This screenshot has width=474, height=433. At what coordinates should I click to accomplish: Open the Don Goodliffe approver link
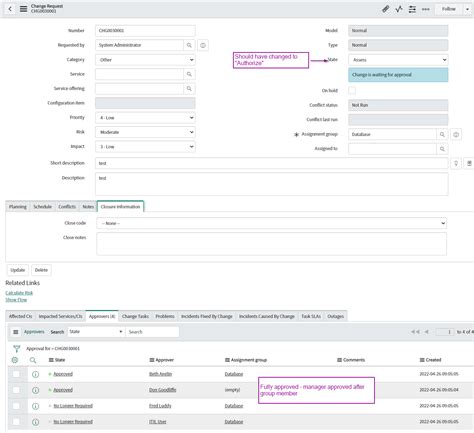[163, 390]
